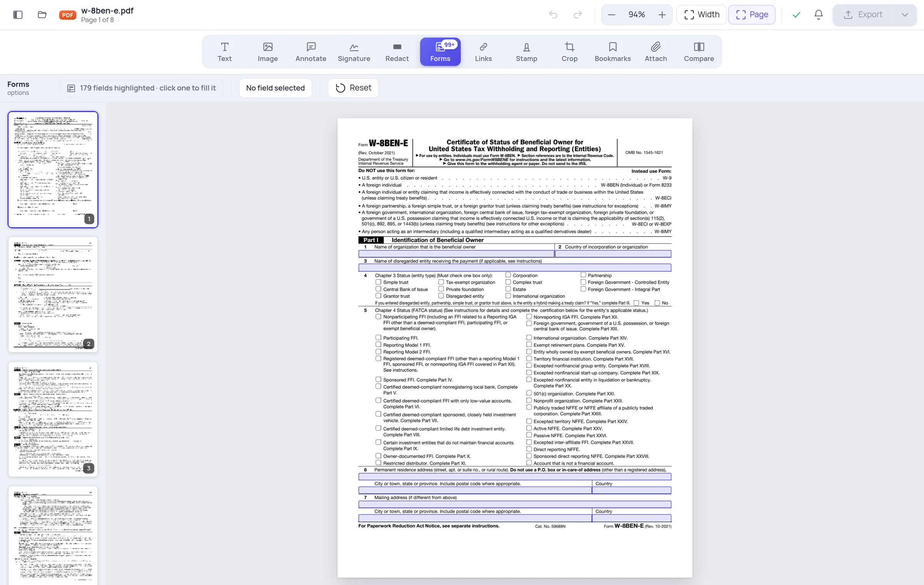Check the Simple trust checkbox
The image size is (924, 585).
[x=378, y=282]
